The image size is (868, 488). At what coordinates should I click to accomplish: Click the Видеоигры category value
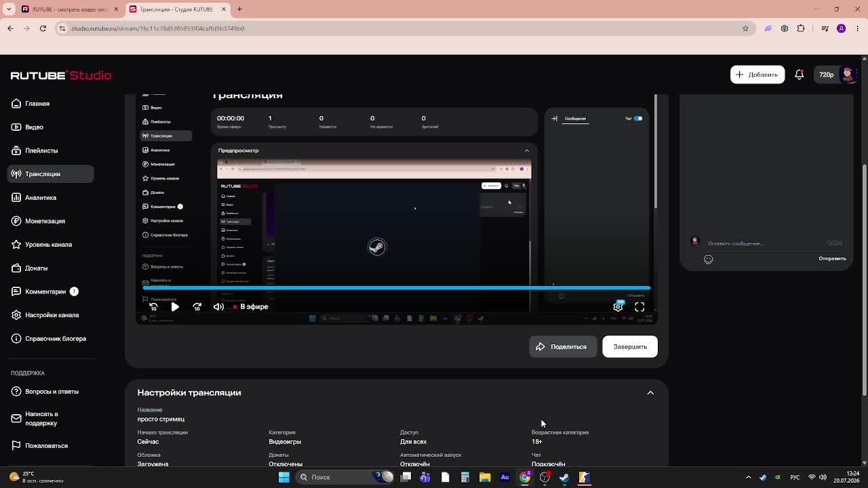point(285,442)
